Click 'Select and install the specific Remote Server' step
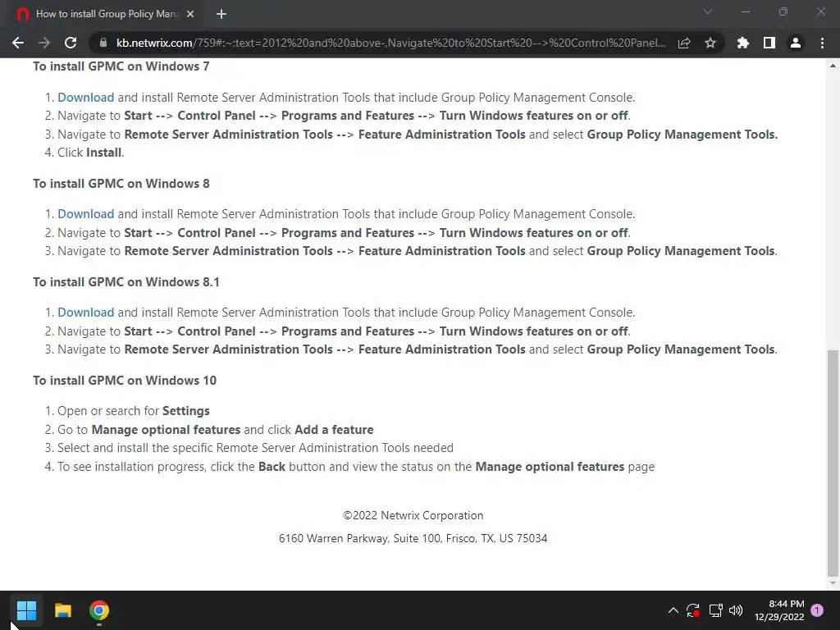Screen dimensions: 840x630 point(256,448)
